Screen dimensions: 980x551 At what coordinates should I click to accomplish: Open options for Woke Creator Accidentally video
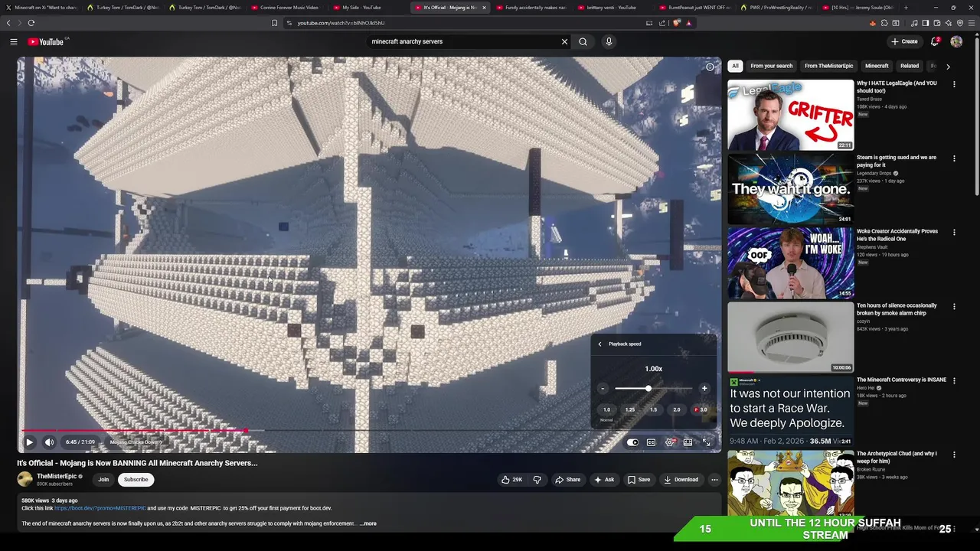[954, 233]
